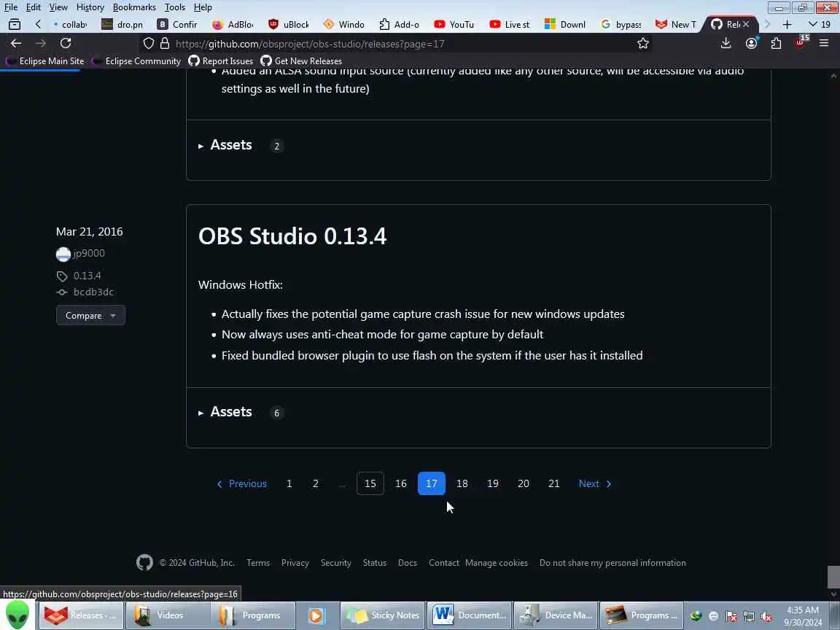Open Device Manager from the taskbar
Image resolution: width=840 pixels, height=630 pixels.
556,615
